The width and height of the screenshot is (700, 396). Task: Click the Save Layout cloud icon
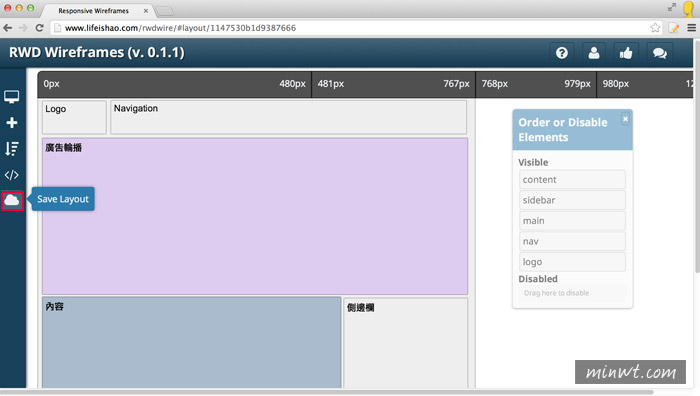12,200
